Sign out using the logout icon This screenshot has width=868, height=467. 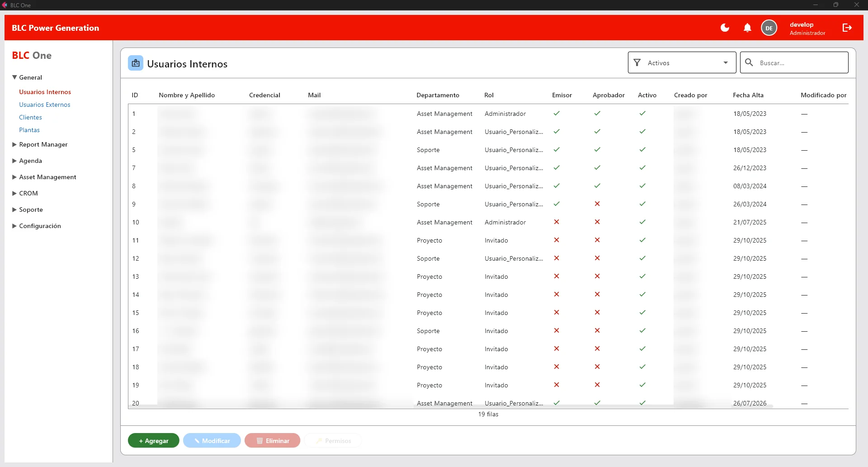coord(847,28)
